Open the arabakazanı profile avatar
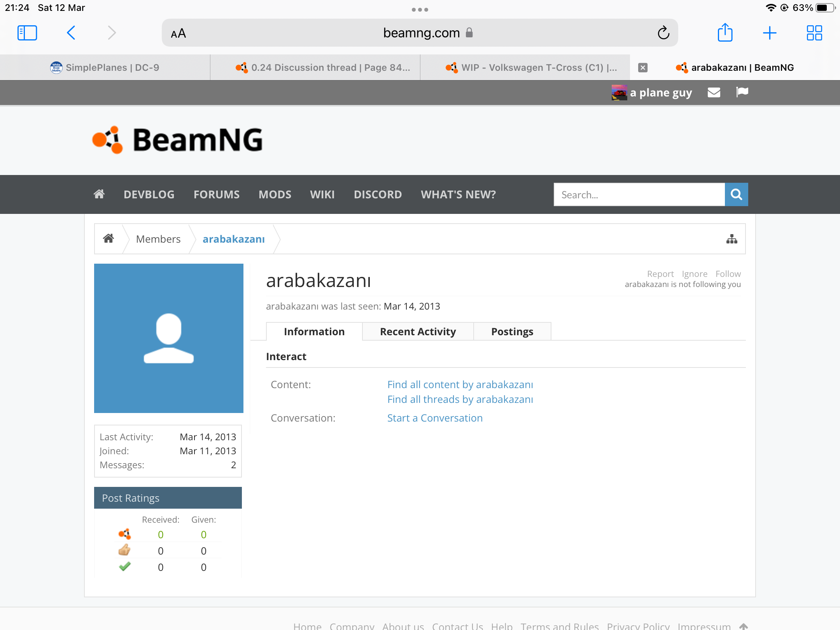This screenshot has width=840, height=630. pyautogui.click(x=169, y=338)
